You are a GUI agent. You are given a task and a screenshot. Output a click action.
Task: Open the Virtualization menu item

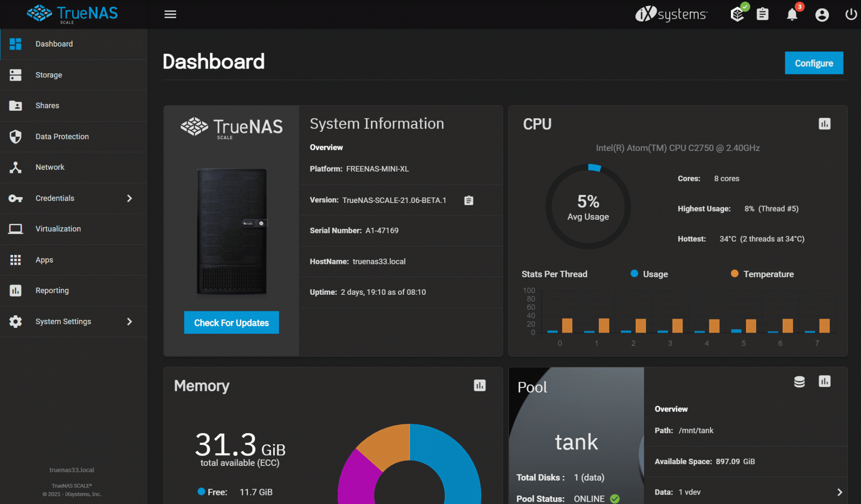pyautogui.click(x=74, y=229)
